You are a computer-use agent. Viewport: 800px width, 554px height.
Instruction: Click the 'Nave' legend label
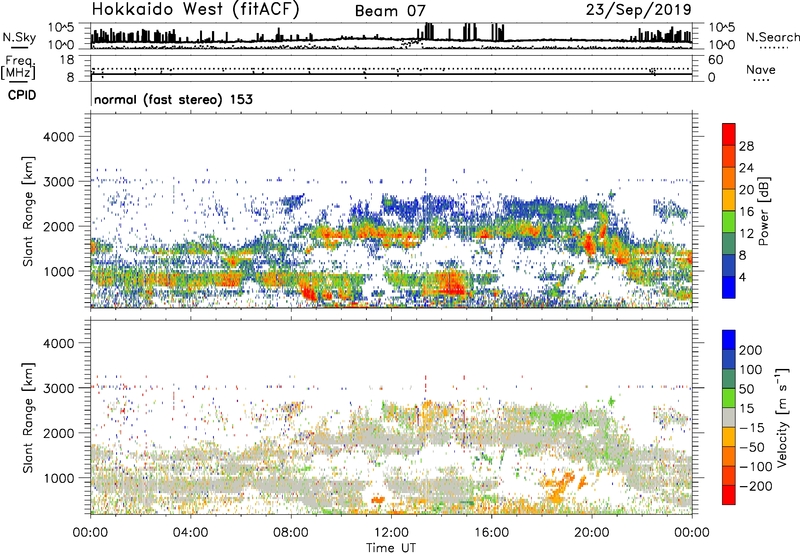pyautogui.click(x=760, y=69)
